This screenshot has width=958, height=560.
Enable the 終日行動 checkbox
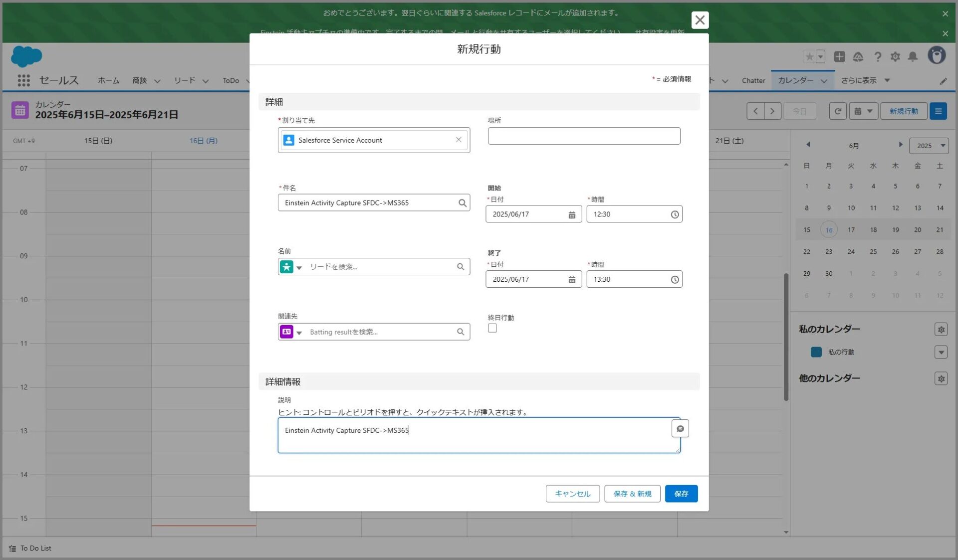[492, 328]
